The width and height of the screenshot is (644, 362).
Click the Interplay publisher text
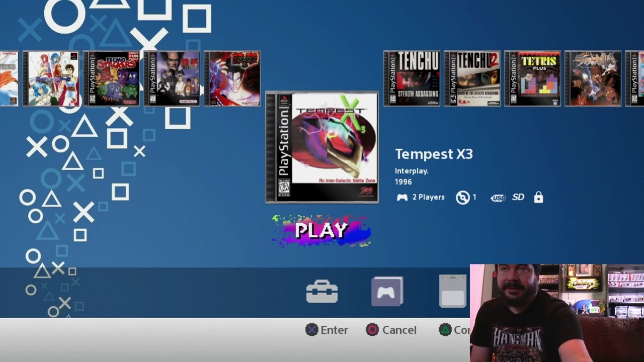pos(412,171)
